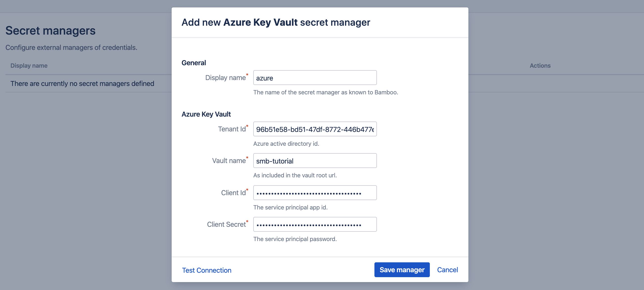Click the Actions column header
Screen dimensions: 644x290
click(540, 66)
